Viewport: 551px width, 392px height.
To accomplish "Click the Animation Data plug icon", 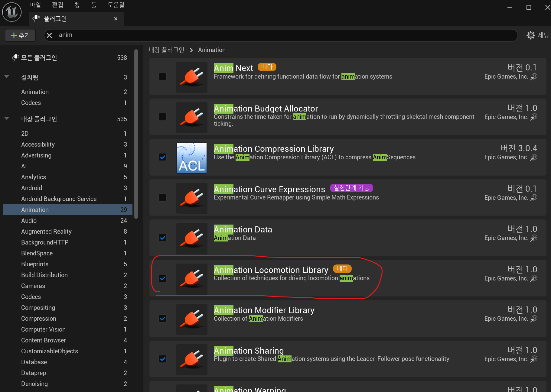I will (x=192, y=238).
